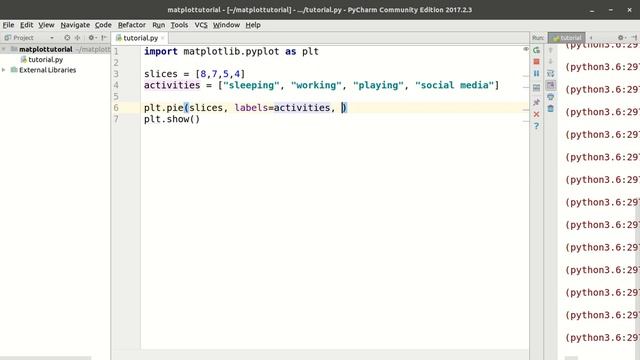Open help with the question mark icon
Screen dimensions: 640x360
click(536, 126)
